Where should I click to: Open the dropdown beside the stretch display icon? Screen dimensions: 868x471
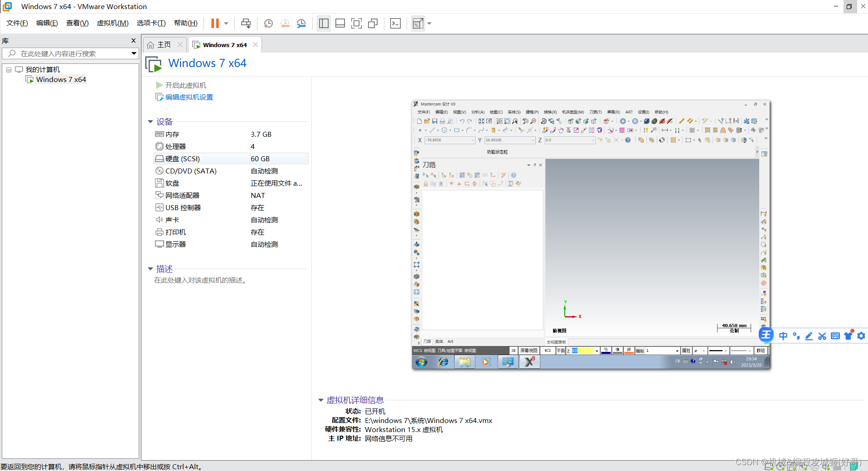[x=429, y=23]
